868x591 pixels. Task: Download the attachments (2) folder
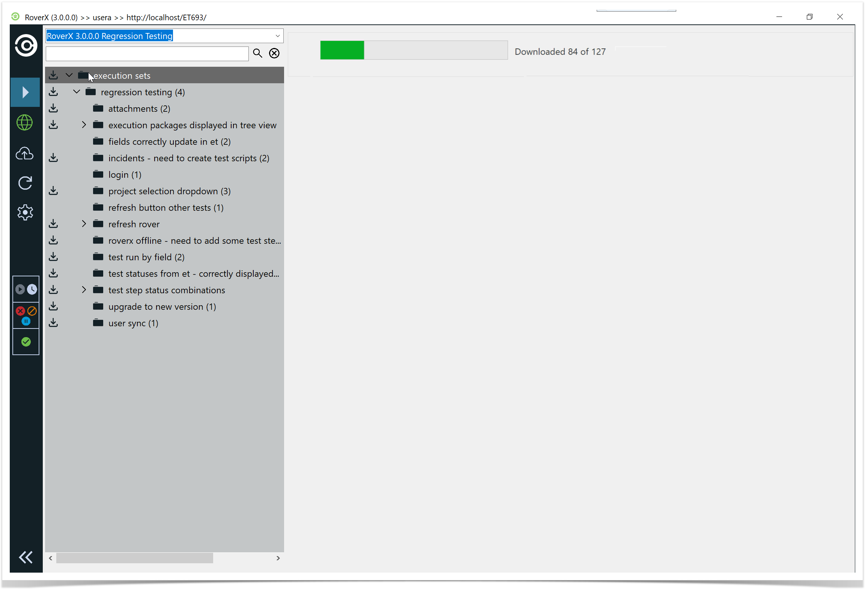tap(53, 108)
